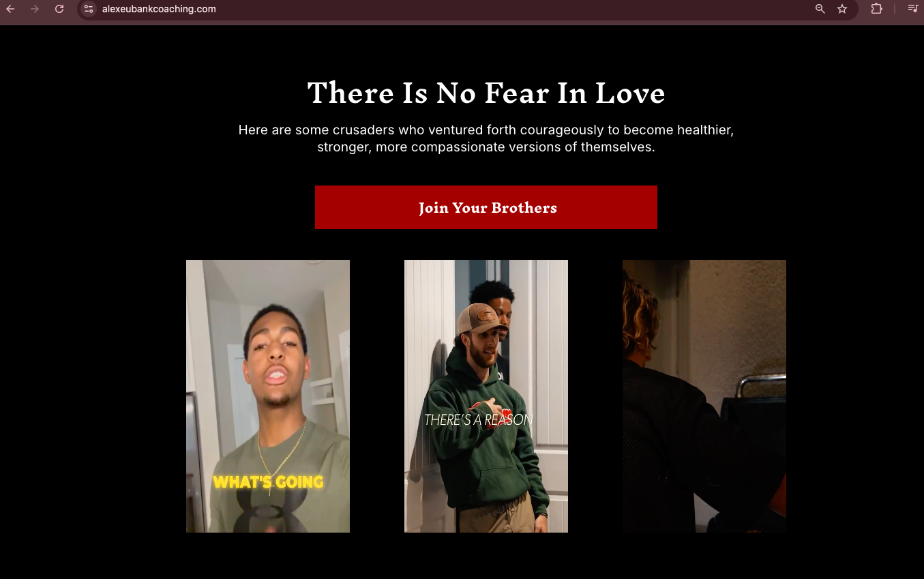The image size is (924, 579).
Task: Bookmark this page with the star
Action: click(842, 9)
